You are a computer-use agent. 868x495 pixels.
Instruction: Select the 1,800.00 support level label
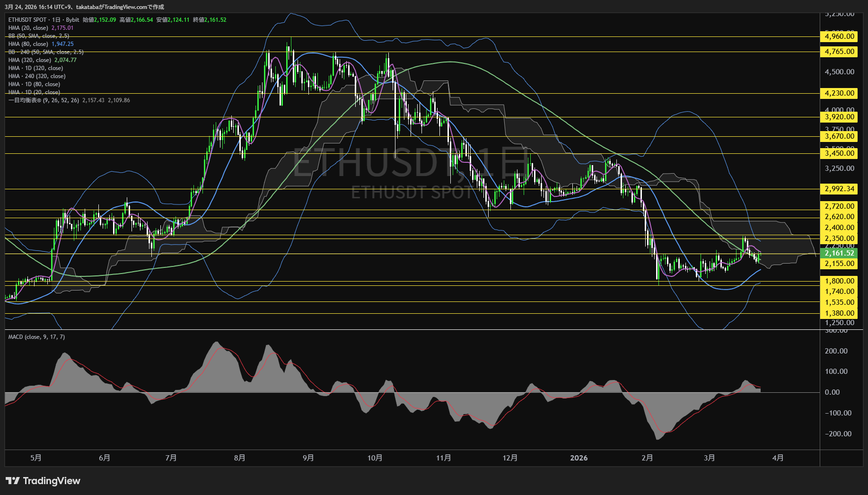pos(839,281)
